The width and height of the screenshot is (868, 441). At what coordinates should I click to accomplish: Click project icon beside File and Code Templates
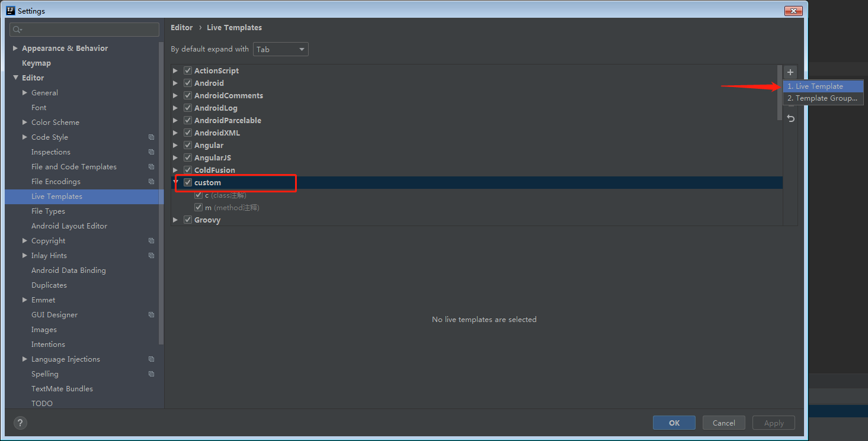point(151,166)
